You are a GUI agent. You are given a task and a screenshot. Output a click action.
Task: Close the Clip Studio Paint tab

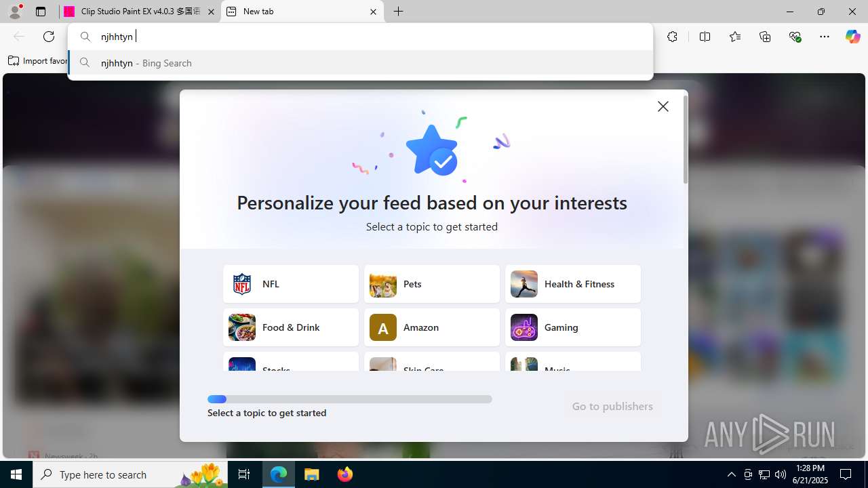coord(211,12)
